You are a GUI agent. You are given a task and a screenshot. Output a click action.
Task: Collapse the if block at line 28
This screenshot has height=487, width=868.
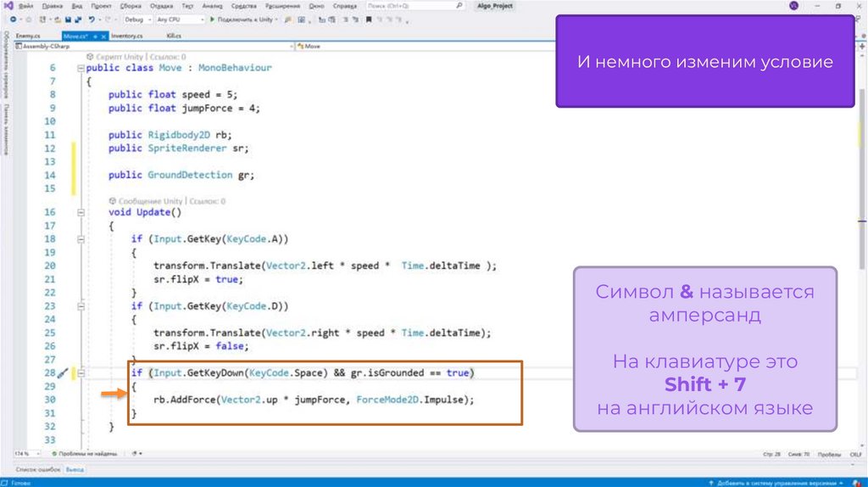81,373
